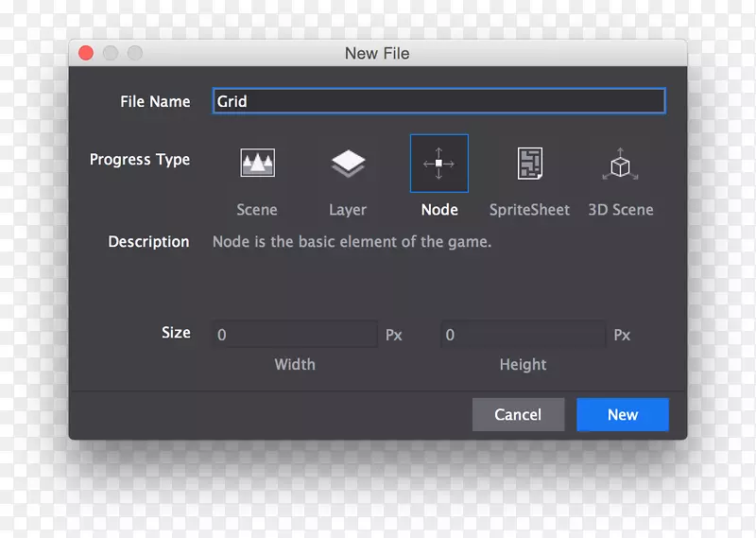Click into the Width size field
The height and width of the screenshot is (538, 756).
295,335
